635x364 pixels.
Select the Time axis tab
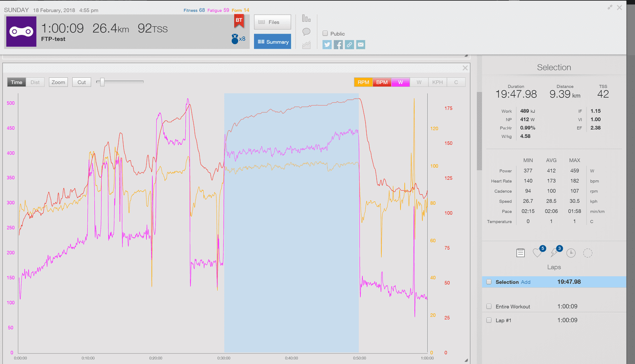pos(17,82)
